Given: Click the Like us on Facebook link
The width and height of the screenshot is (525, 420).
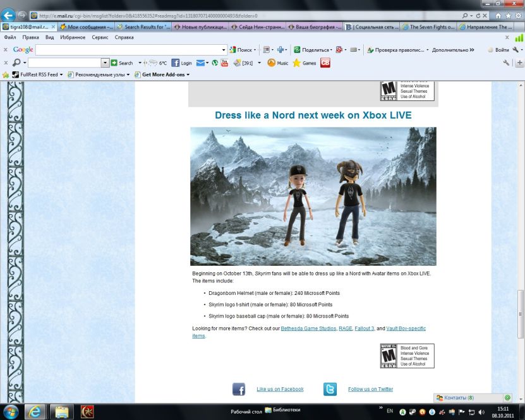Looking at the screenshot, I should [280, 389].
